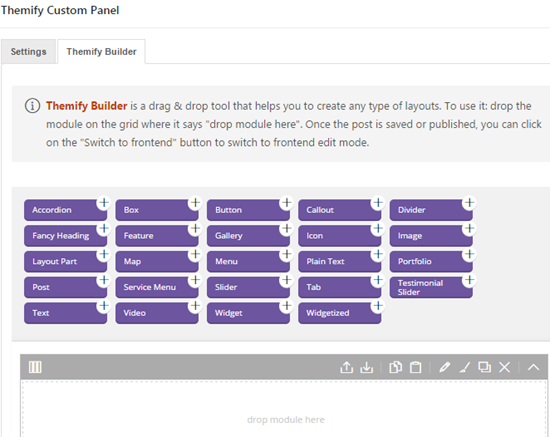Add the Map module via its plus icon

pyautogui.click(x=195, y=254)
